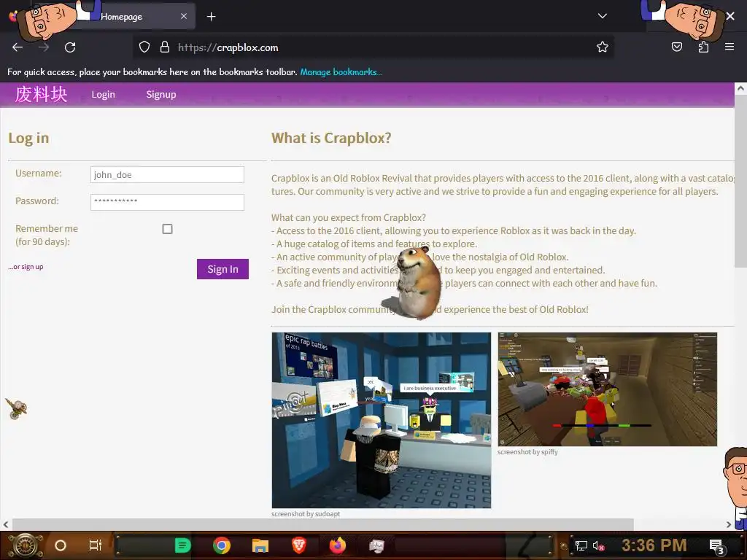This screenshot has width=747, height=560.
Task: Click the page vertical scrollbar thumb
Action: (740, 181)
